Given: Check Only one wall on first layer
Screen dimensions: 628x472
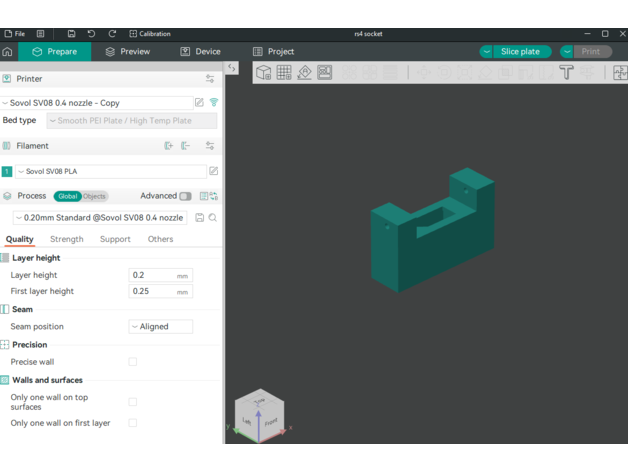Looking at the screenshot, I should tap(132, 423).
